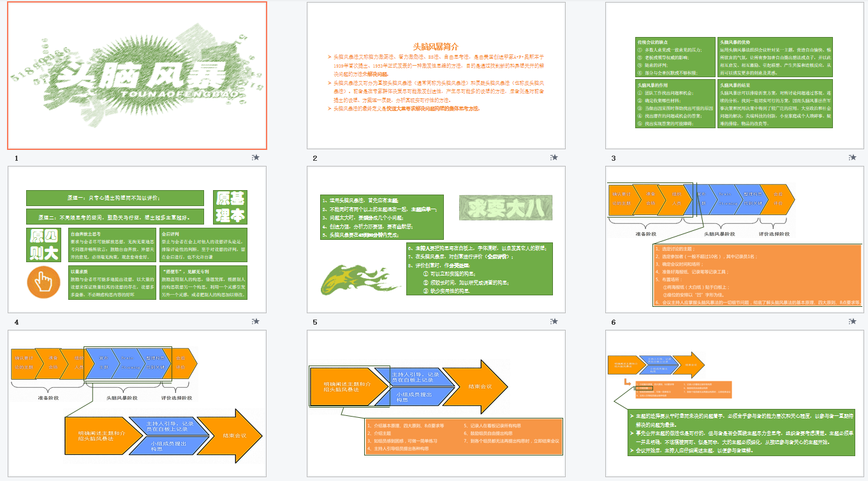Click the slide number 5 label
This screenshot has width=868, height=481.
315,322
